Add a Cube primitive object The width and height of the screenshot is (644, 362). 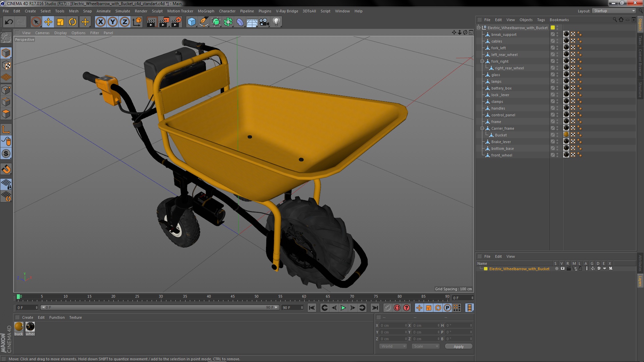coord(192,22)
